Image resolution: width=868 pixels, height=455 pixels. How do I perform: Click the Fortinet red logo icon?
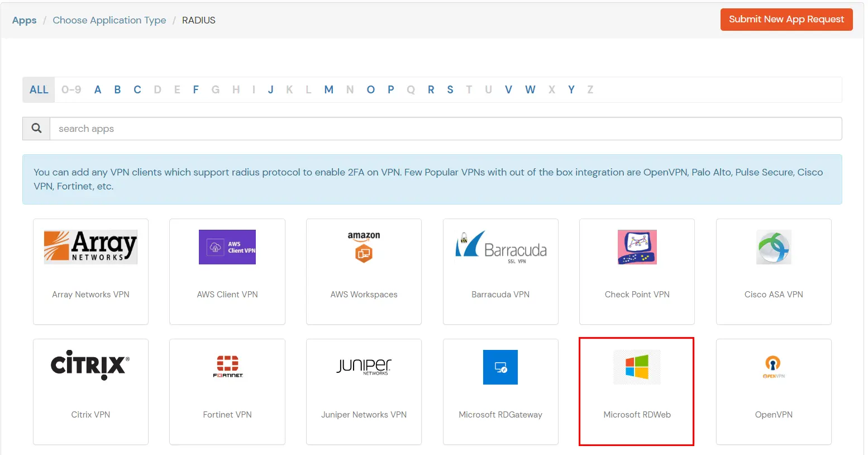tap(227, 366)
